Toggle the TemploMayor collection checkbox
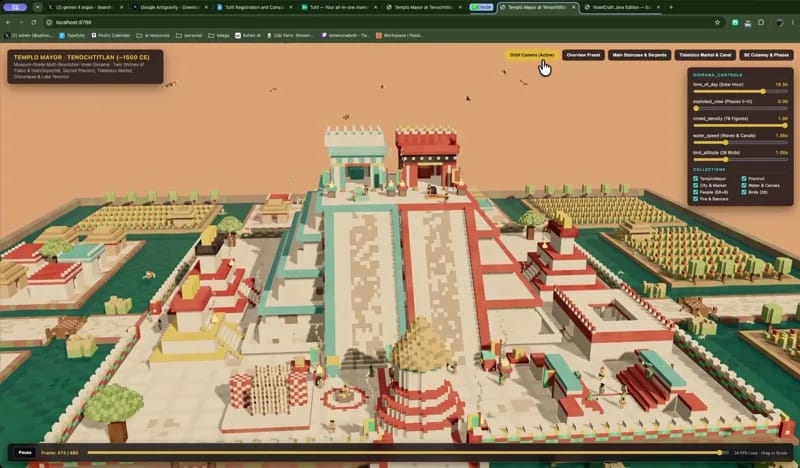The height and width of the screenshot is (468, 800). (696, 179)
